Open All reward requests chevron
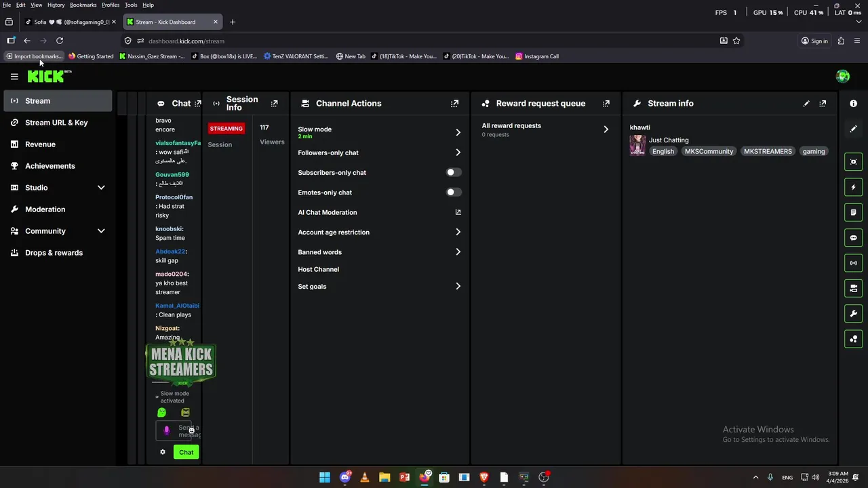868x488 pixels. coord(606,129)
